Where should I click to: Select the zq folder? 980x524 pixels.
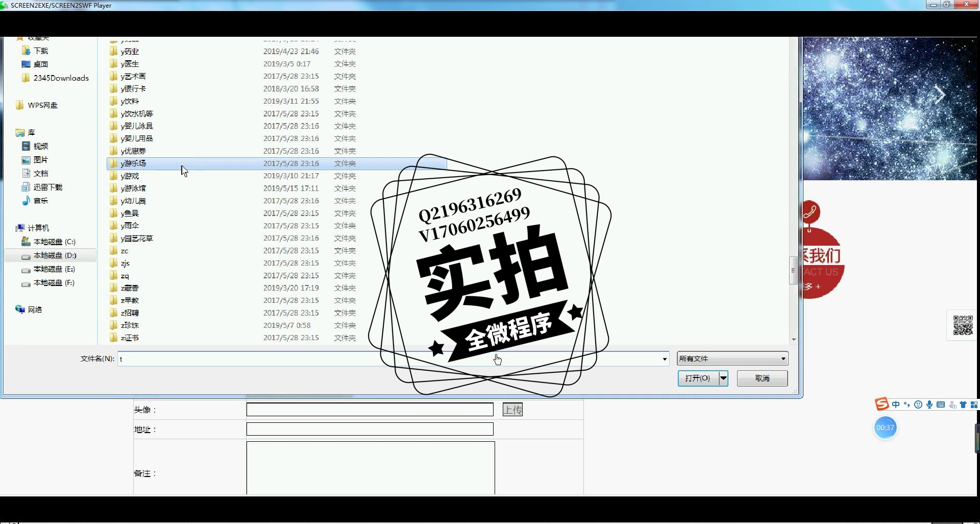tap(125, 275)
